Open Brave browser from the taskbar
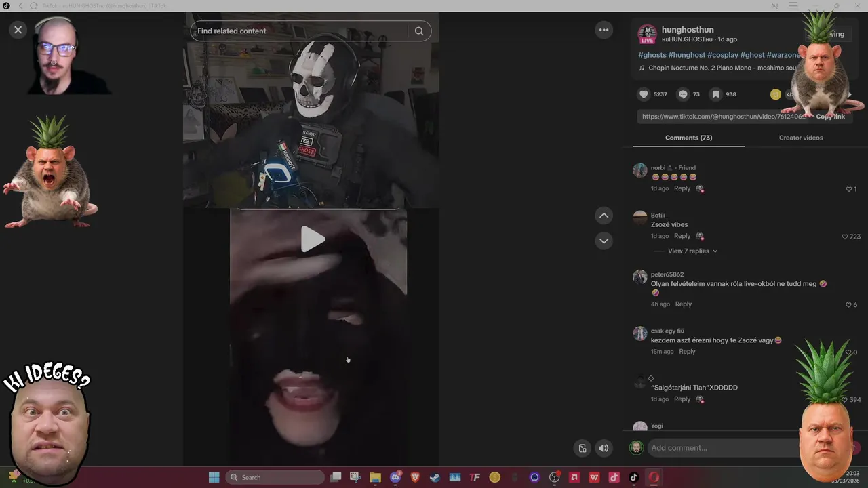Image resolution: width=868 pixels, height=488 pixels. [415, 477]
